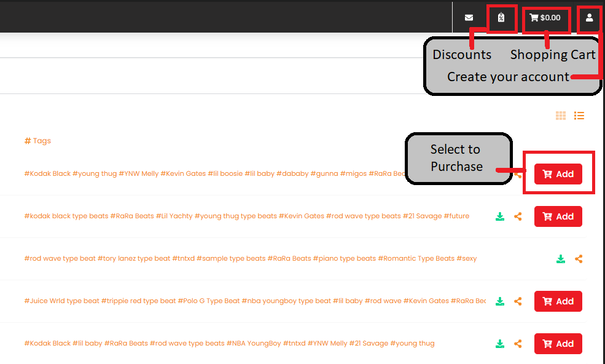Viewport: 605px width, 364px height.
Task: Open the #dababy tag link
Action: tap(292, 174)
